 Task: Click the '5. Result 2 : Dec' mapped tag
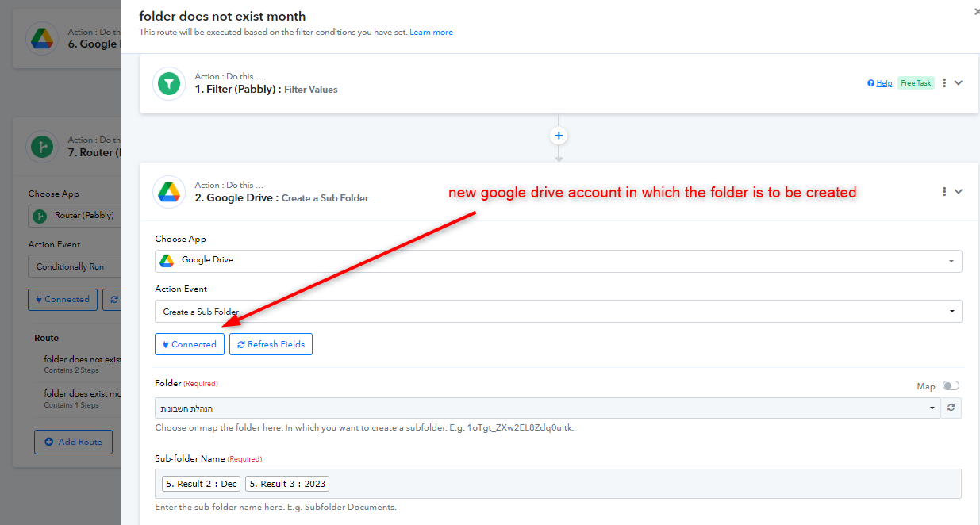(x=202, y=484)
